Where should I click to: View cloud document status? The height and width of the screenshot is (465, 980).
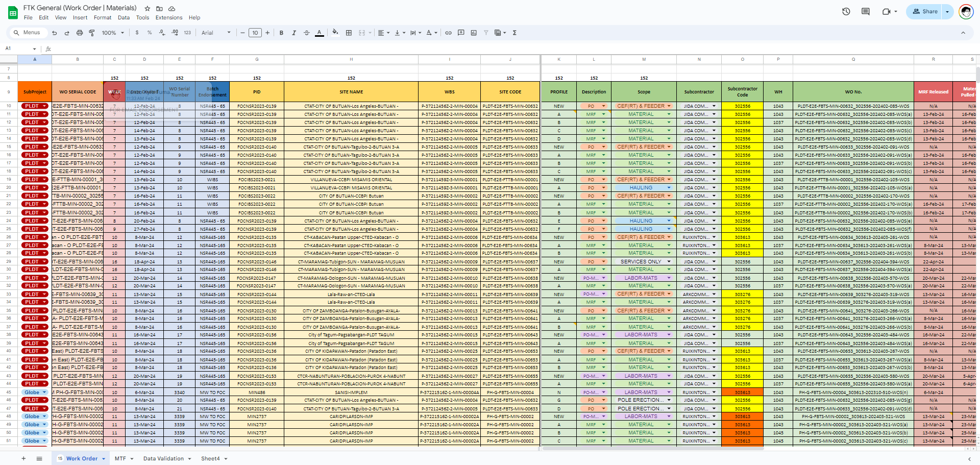pyautogui.click(x=172, y=9)
